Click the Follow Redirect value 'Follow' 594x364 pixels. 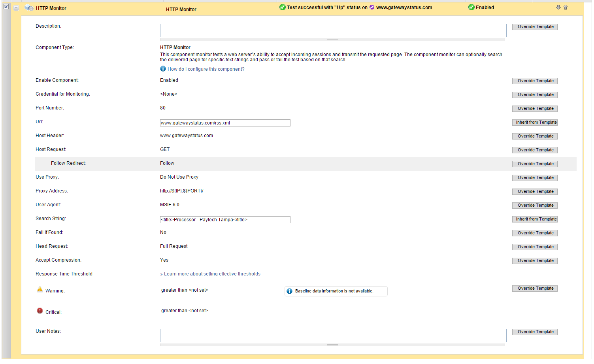pos(167,163)
